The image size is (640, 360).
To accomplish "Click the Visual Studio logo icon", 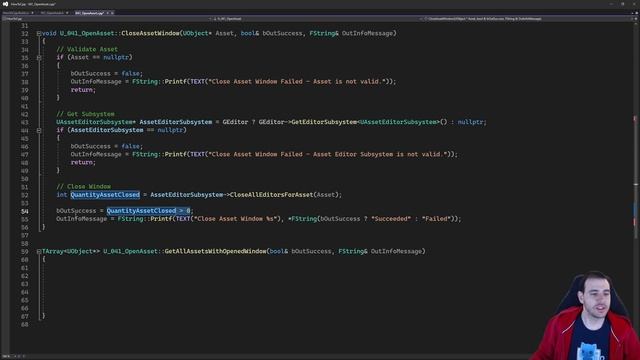I will tap(5, 4).
